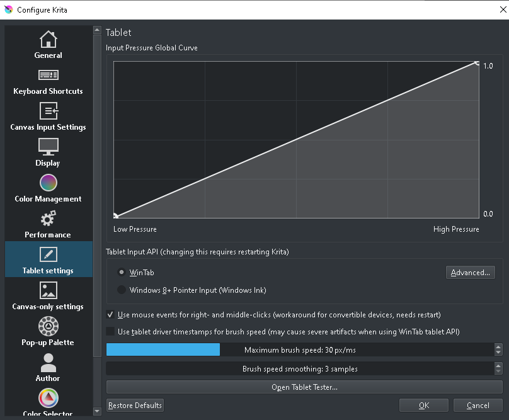The height and width of the screenshot is (420, 509).
Task: Click the Author label
Action: [48, 378]
